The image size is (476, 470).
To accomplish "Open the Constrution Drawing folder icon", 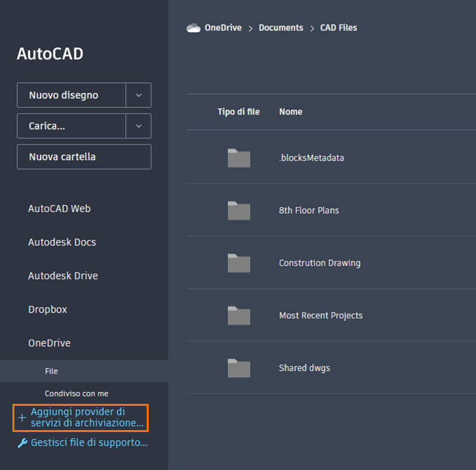I will pyautogui.click(x=239, y=262).
